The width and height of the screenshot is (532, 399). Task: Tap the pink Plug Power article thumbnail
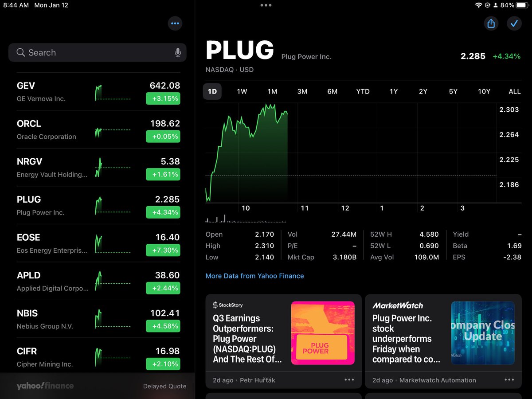[x=323, y=333]
